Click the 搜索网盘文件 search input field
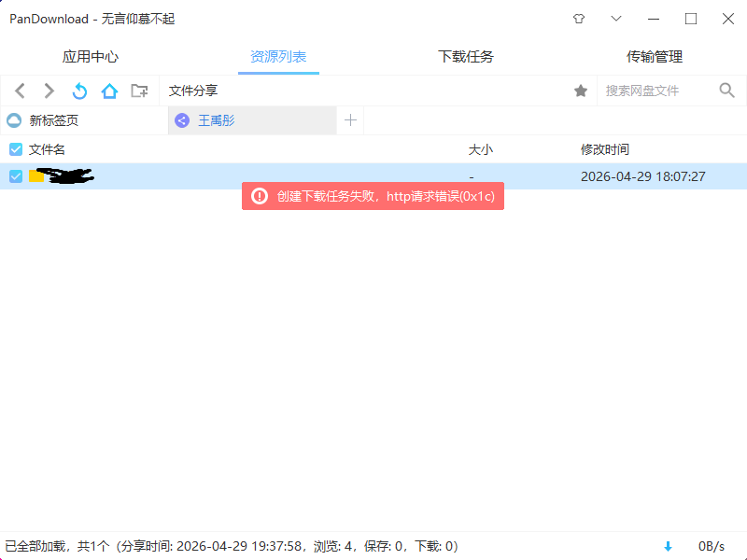Image resolution: width=747 pixels, height=560 pixels. 654,91
